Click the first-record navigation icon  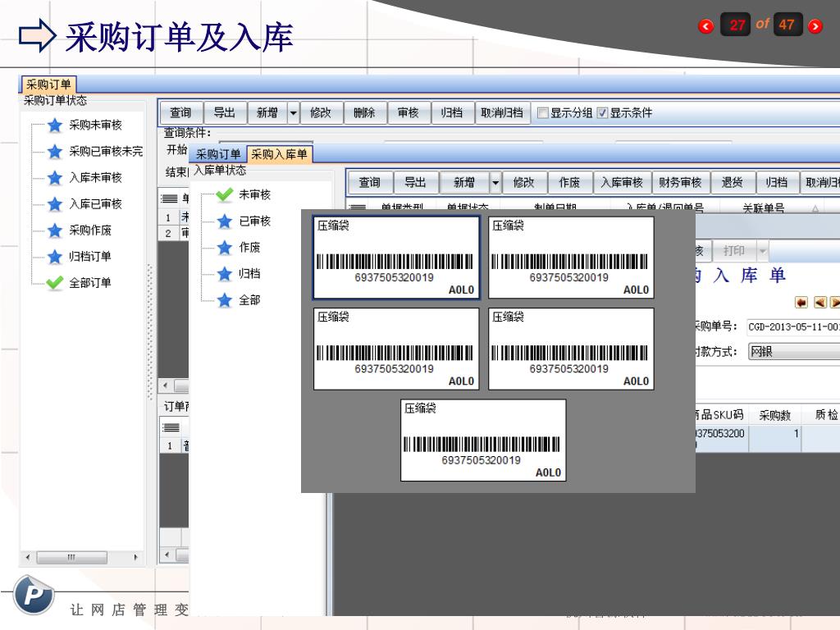click(801, 303)
